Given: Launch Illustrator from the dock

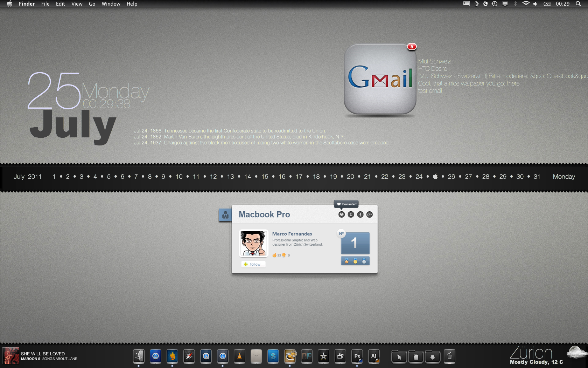Looking at the screenshot, I should (x=374, y=356).
